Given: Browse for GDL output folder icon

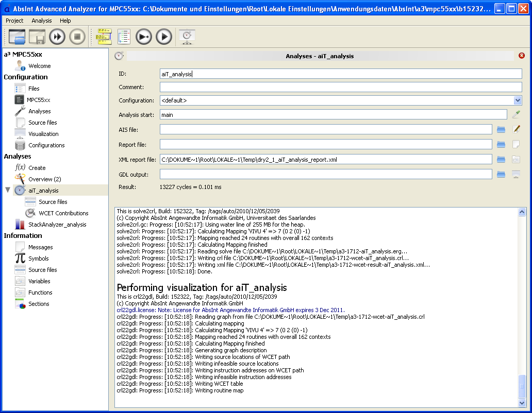Looking at the screenshot, I should pyautogui.click(x=501, y=174).
